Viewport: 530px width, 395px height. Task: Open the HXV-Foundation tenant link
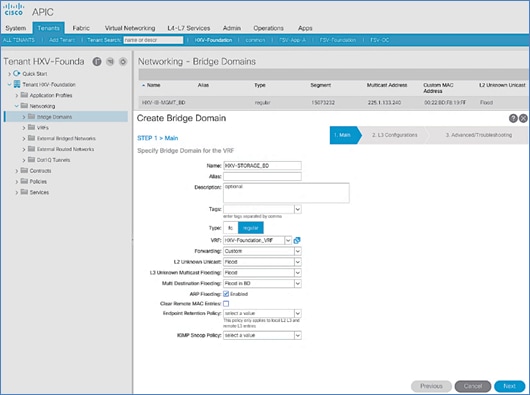coord(213,40)
